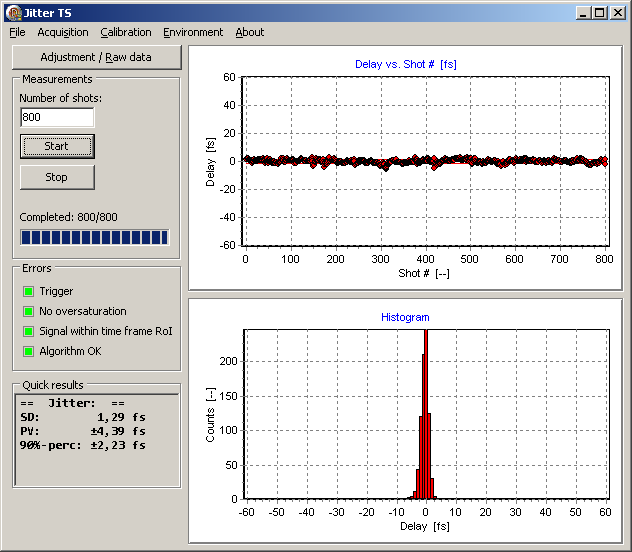Click the No oversaturation green indicator
The width and height of the screenshot is (632, 552).
click(x=28, y=312)
